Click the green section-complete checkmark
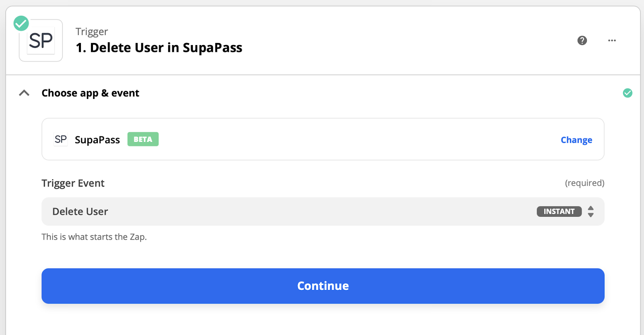This screenshot has height=335, width=644. click(627, 93)
